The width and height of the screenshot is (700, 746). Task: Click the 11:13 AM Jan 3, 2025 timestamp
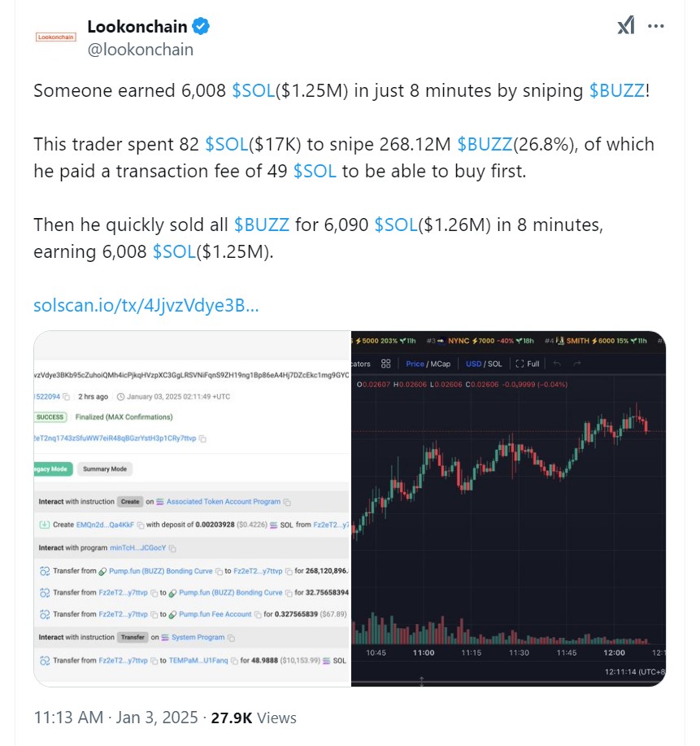point(115,718)
